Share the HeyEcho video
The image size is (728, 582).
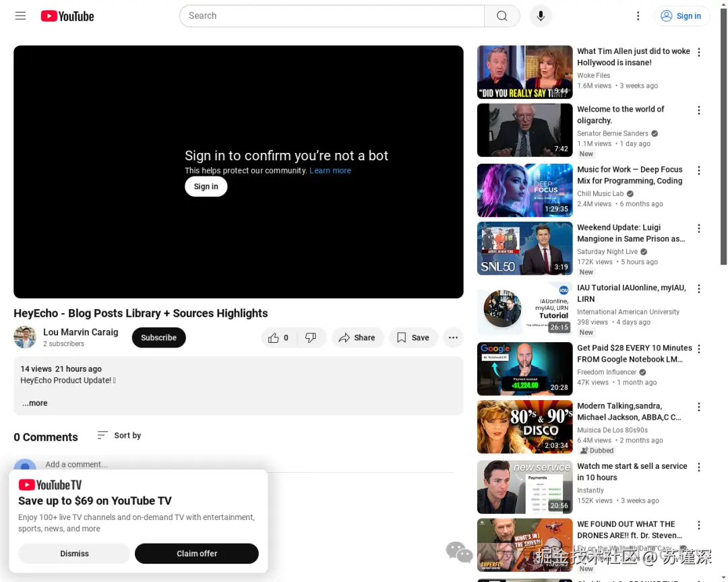coord(357,337)
